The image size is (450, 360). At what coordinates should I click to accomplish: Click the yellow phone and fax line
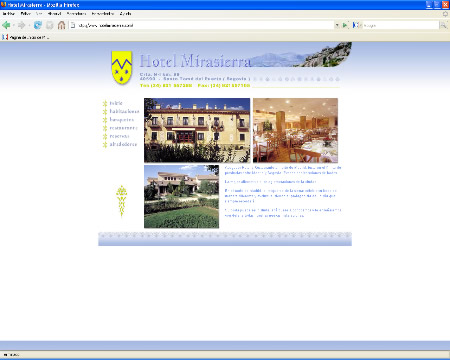coord(195,86)
